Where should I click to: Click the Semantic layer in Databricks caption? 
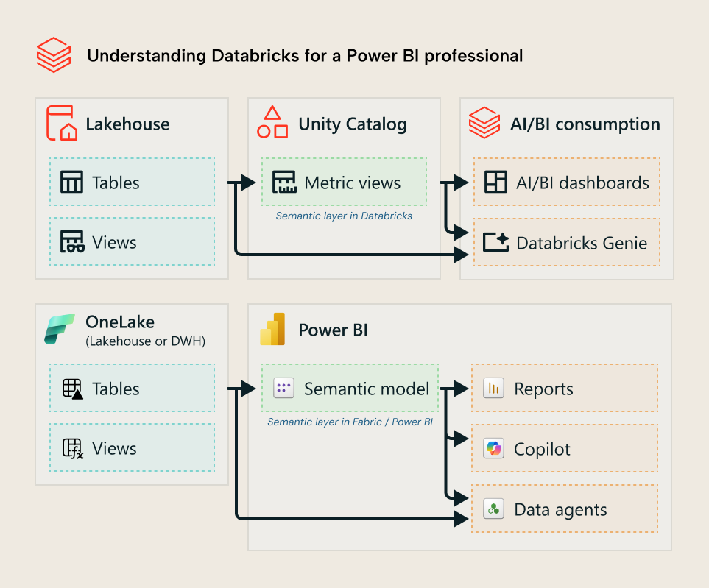point(343,216)
